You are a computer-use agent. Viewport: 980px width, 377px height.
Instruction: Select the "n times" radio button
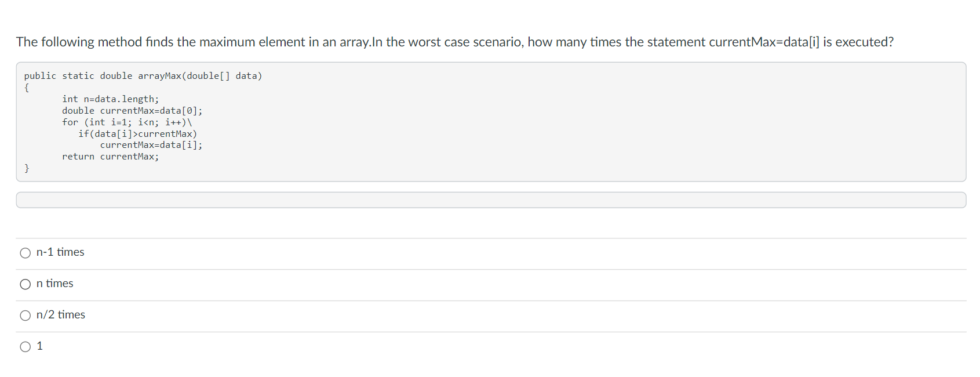coord(25,284)
